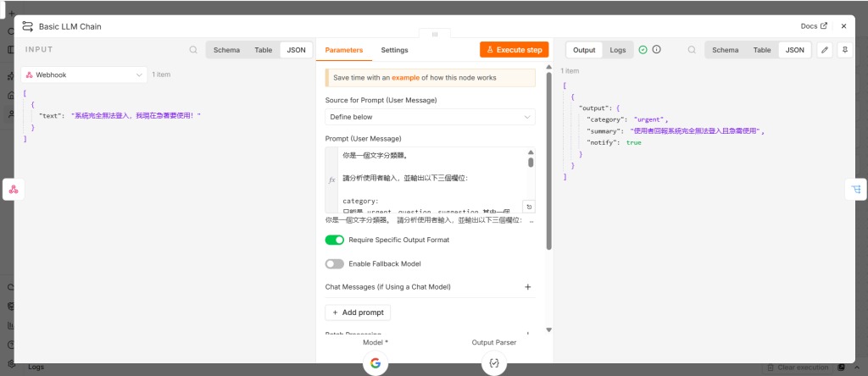The width and height of the screenshot is (868, 376).
Task: Switch input view to Schema
Action: [226, 50]
